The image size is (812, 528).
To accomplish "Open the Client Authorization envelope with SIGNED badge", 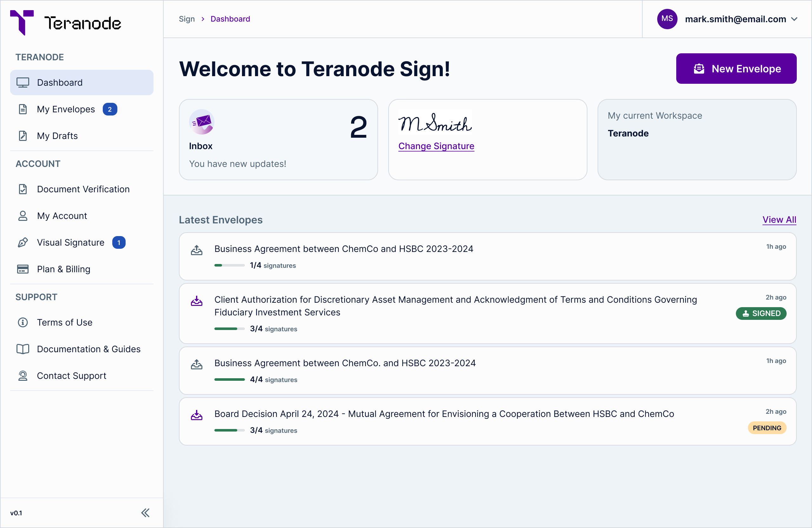I will click(x=455, y=306).
